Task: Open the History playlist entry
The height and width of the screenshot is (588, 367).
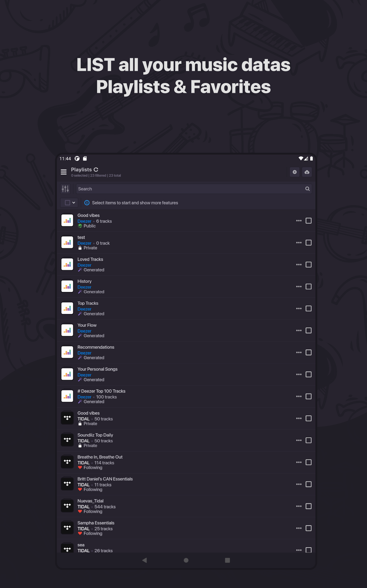Action: [x=85, y=281]
